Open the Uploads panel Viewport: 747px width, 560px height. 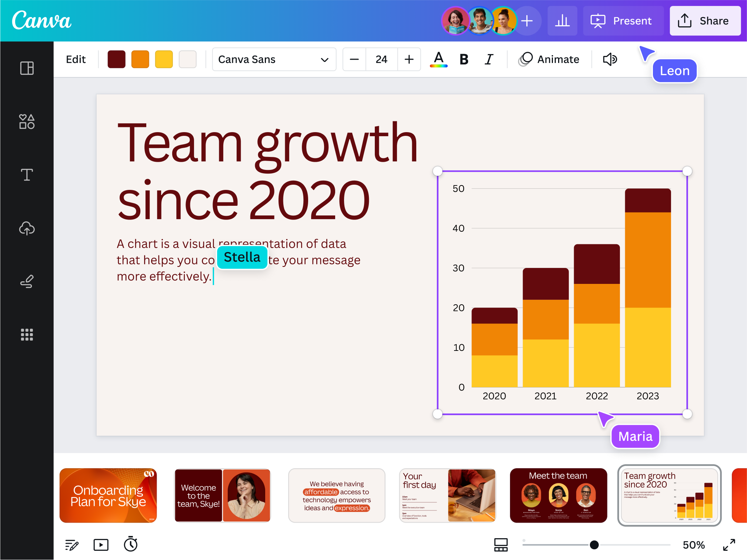click(26, 228)
